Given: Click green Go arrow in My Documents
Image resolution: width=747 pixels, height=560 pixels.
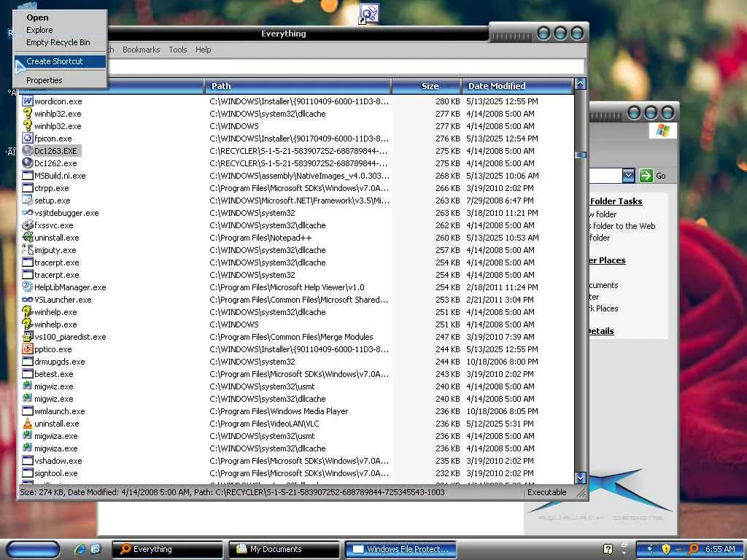Looking at the screenshot, I should (x=646, y=175).
